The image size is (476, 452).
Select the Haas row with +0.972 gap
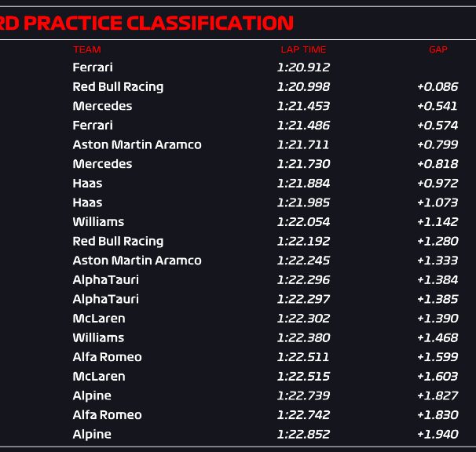(238, 183)
